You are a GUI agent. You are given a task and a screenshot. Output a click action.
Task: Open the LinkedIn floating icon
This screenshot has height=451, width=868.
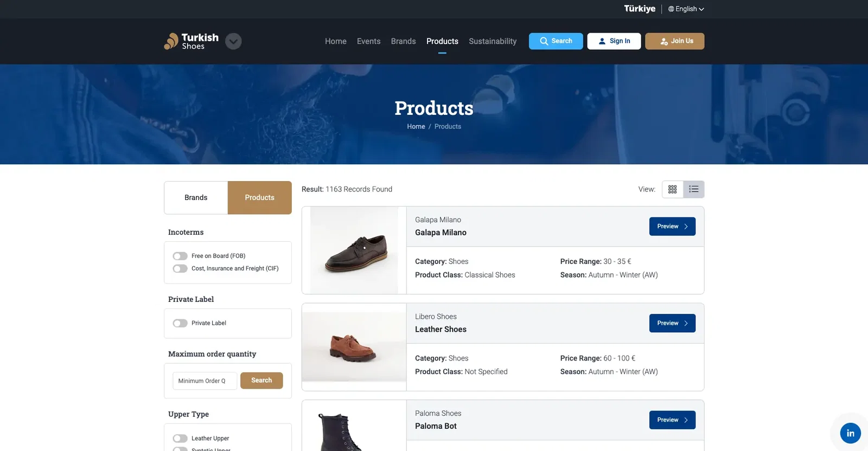pos(850,433)
